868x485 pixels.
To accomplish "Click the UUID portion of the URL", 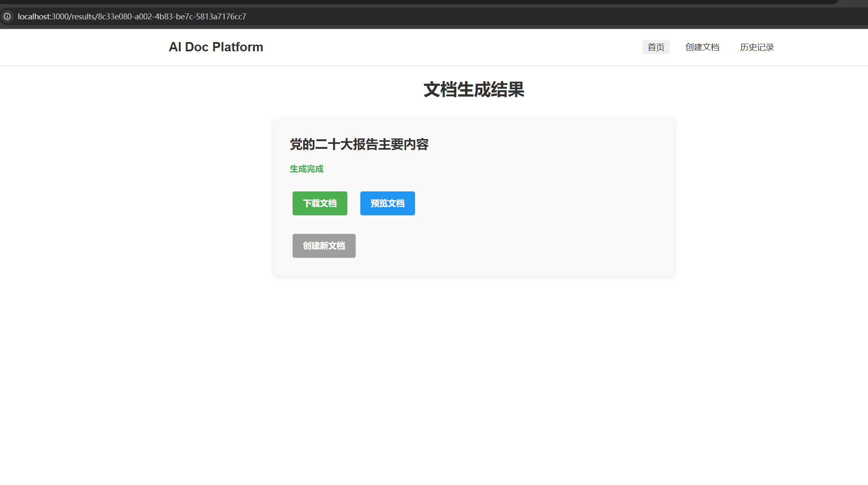I will tap(172, 16).
